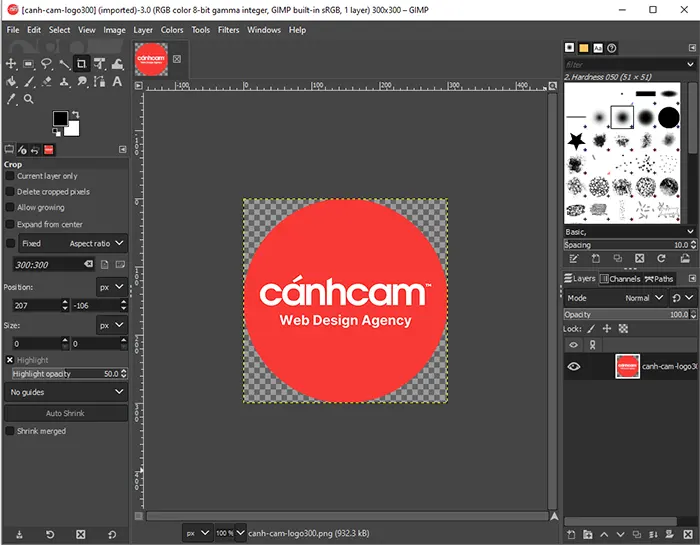Click the Auto Shrink button

[66, 413]
